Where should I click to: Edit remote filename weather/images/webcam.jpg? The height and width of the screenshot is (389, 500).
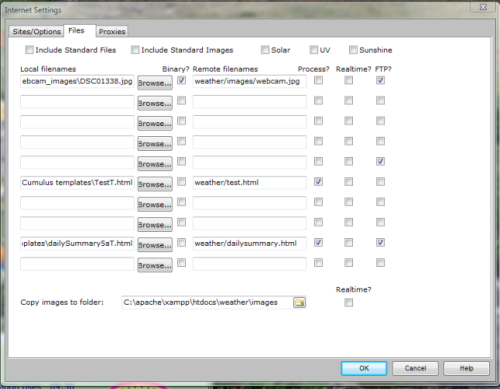[249, 81]
